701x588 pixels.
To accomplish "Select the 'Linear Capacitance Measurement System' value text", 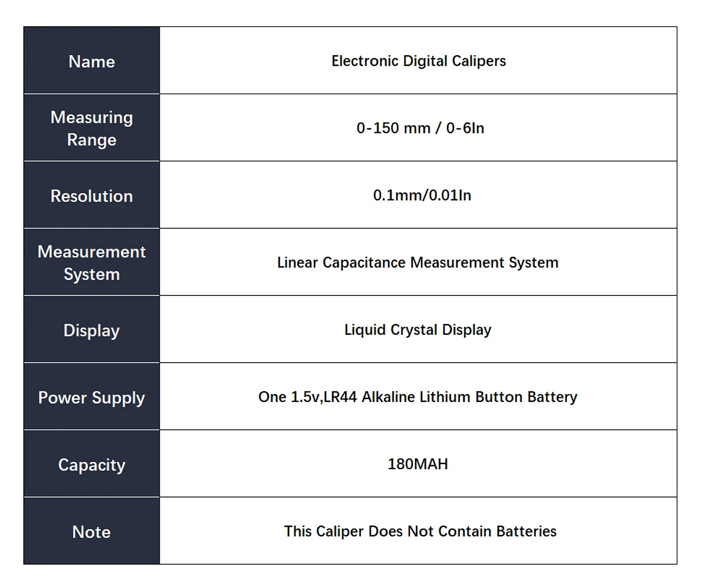I will point(418,262).
